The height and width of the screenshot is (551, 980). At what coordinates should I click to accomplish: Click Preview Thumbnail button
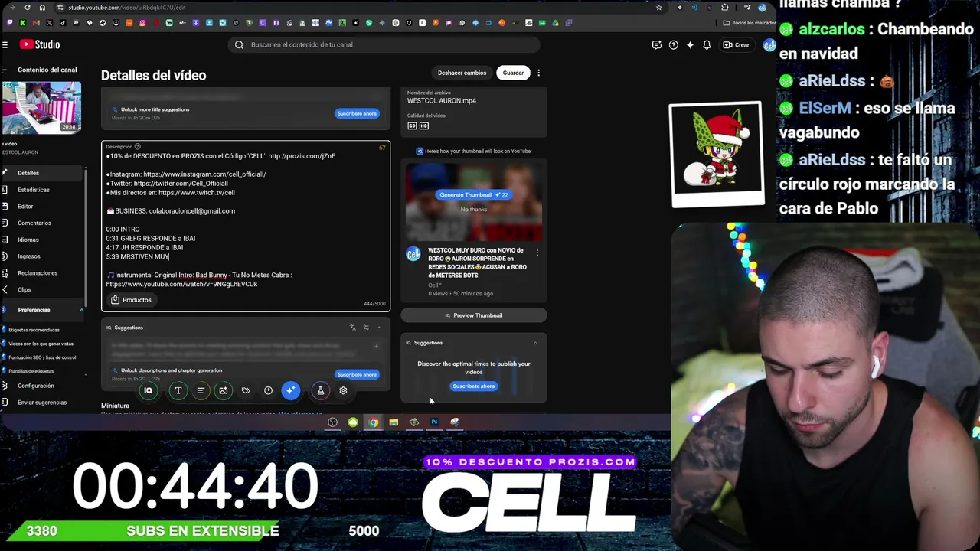point(474,315)
